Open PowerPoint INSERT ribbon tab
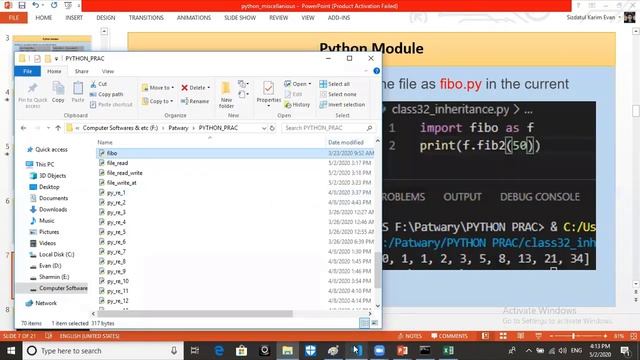Screen dimensions: 640x360 (74, 18)
